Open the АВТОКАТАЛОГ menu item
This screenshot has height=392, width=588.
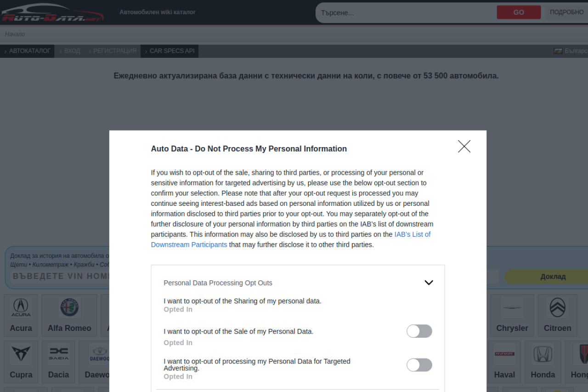[x=29, y=51]
